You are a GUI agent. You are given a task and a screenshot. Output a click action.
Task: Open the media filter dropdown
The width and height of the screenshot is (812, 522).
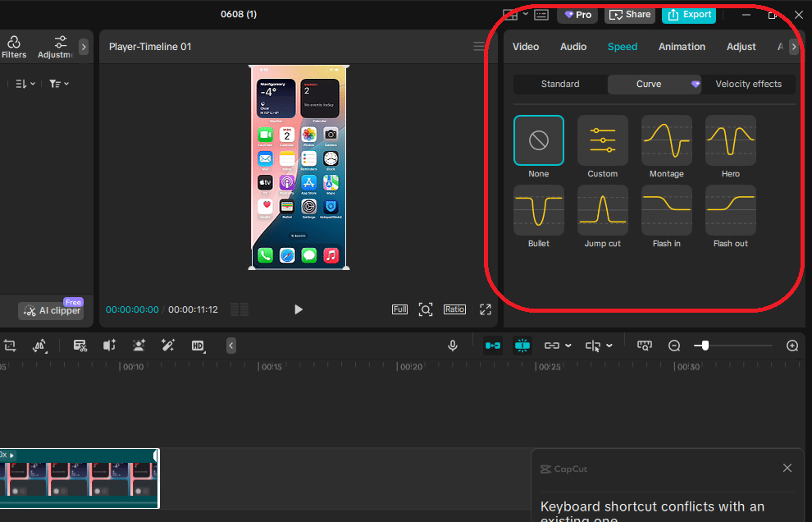[x=58, y=84]
